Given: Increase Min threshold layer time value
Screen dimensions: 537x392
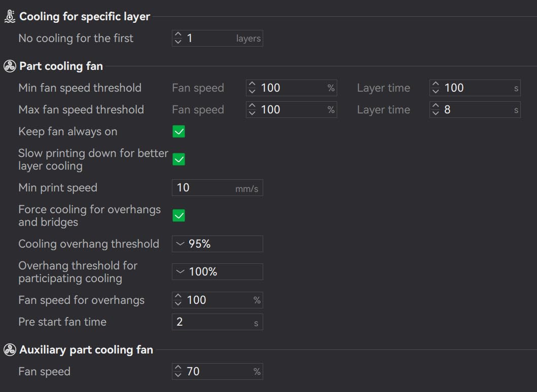Looking at the screenshot, I should point(436,85).
